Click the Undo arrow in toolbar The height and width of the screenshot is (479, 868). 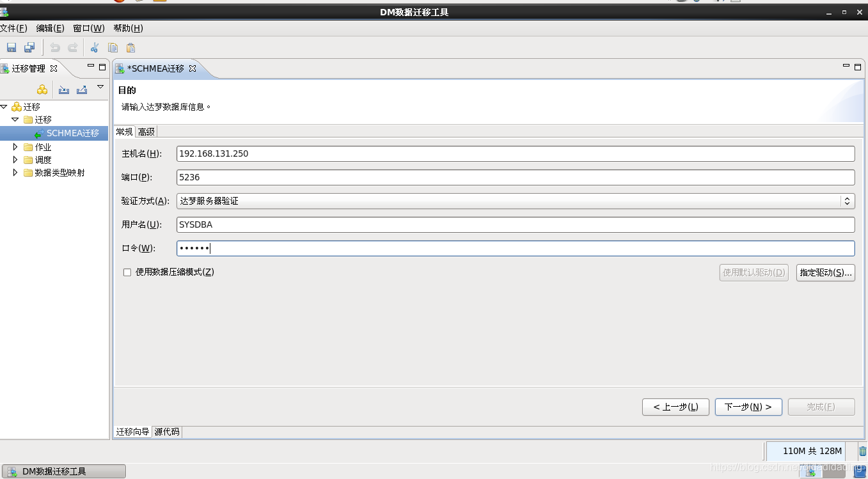pyautogui.click(x=55, y=47)
